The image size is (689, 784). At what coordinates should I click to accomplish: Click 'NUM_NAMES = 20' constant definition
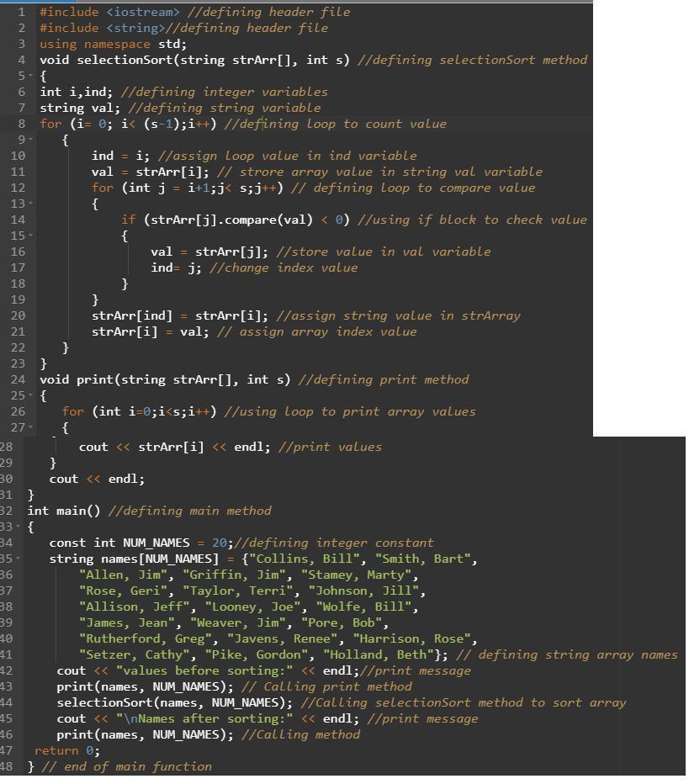click(x=174, y=543)
